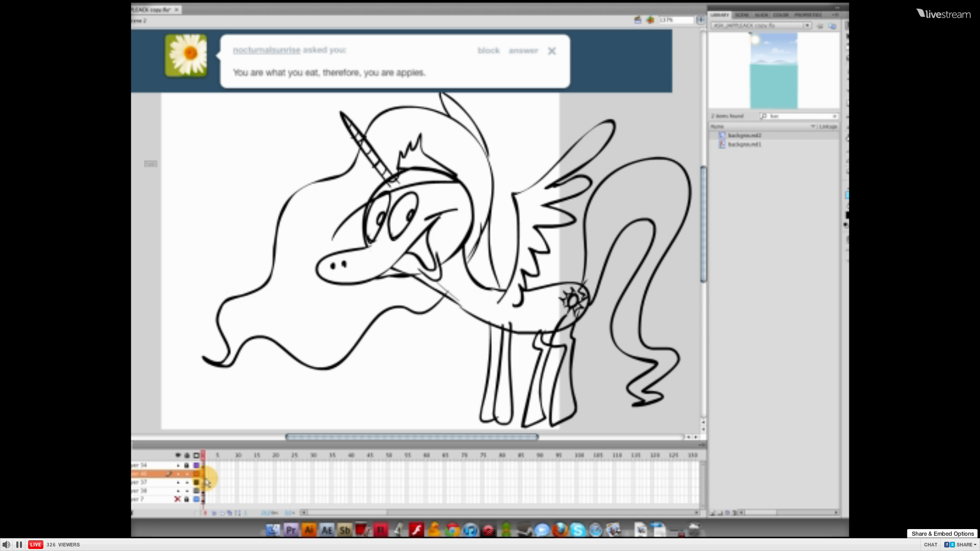Viewport: 980px width, 551px height.
Task: Open the library document selector dropdown
Action: 807,26
